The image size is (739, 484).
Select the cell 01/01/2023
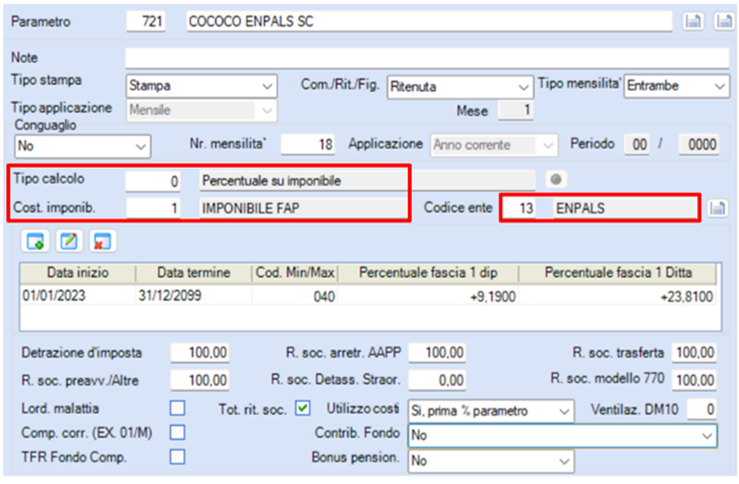[x=78, y=296]
